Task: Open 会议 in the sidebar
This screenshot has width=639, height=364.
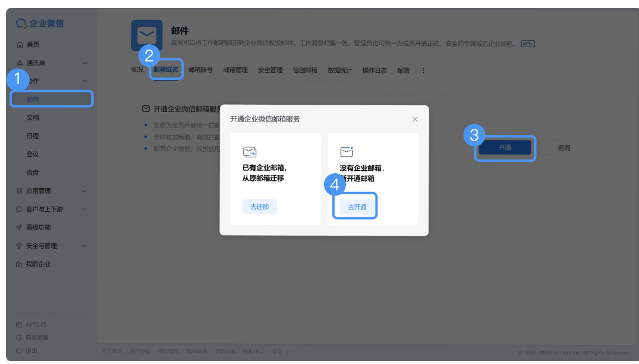Action: (x=33, y=154)
